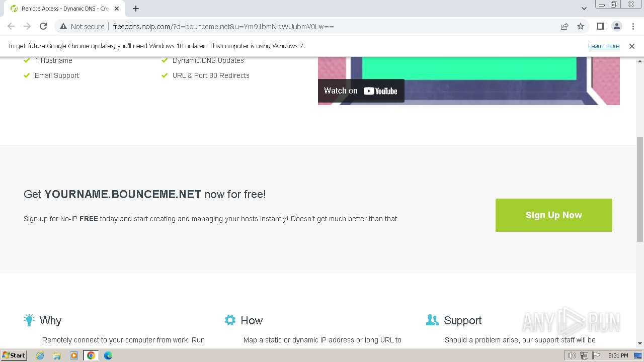This screenshot has width=644, height=362.
Task: Click the Why lightbulb icon
Action: 29,320
